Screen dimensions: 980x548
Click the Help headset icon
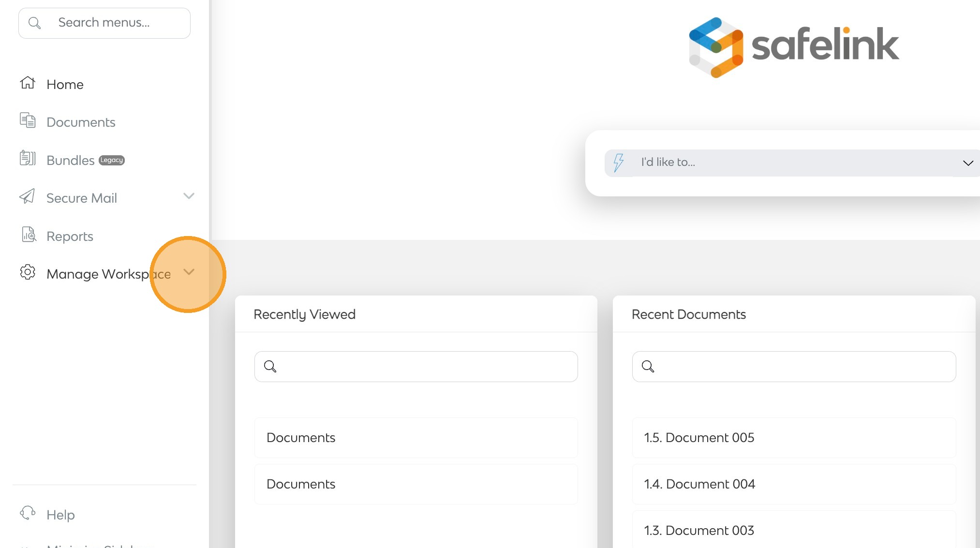(28, 513)
